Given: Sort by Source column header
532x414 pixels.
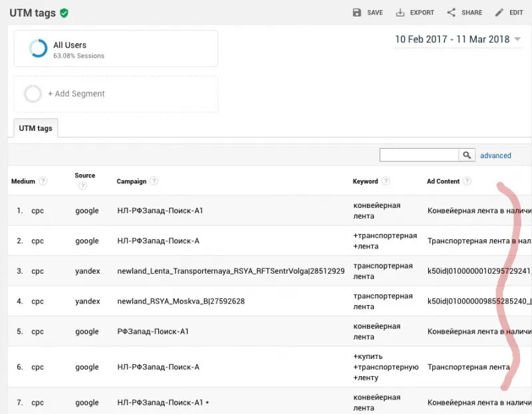Looking at the screenshot, I should tap(85, 175).
